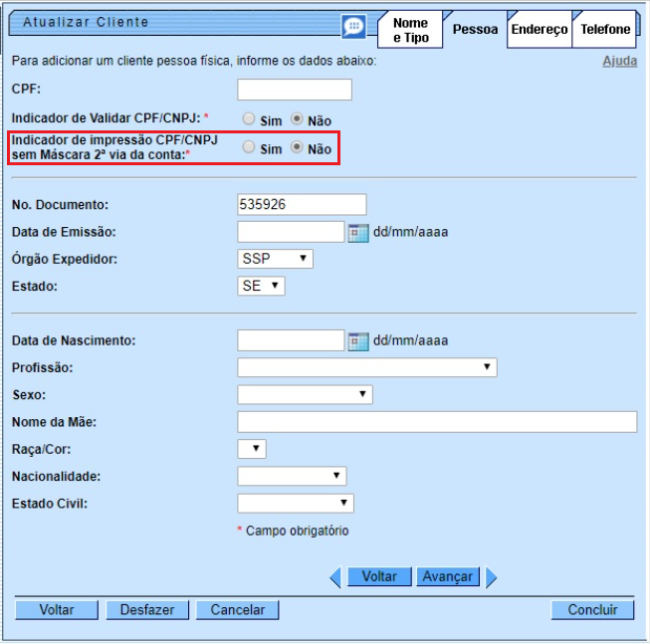The image size is (650, 644).
Task: Open the chat balloon icon in header
Action: 353,27
